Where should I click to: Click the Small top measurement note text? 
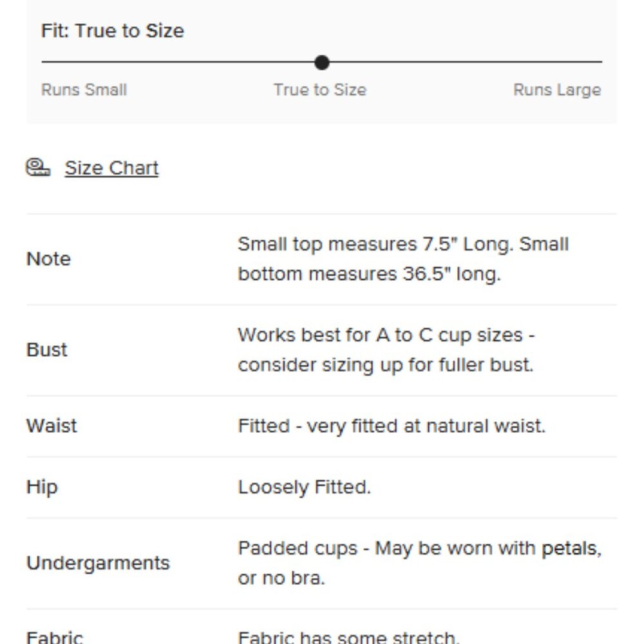coord(403,259)
